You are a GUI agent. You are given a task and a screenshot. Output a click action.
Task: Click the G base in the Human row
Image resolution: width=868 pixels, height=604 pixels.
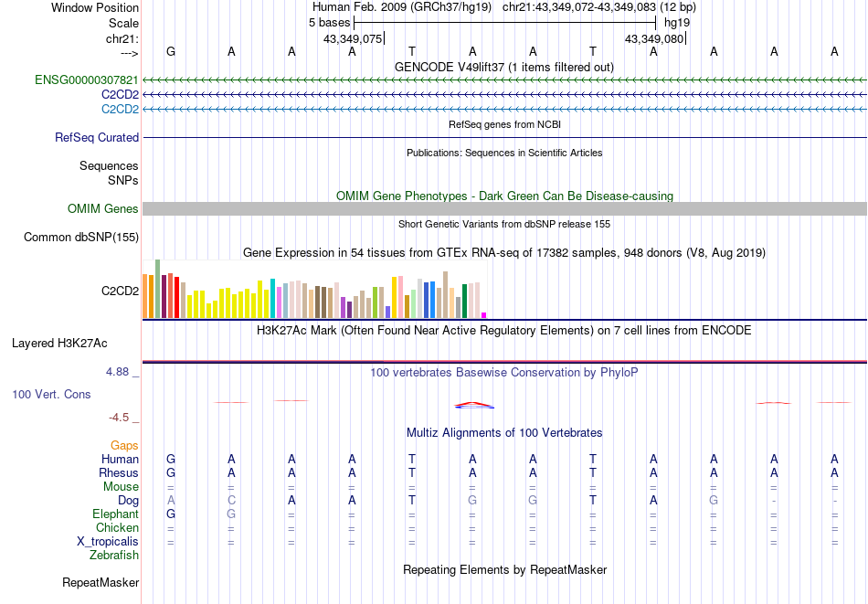[171, 459]
